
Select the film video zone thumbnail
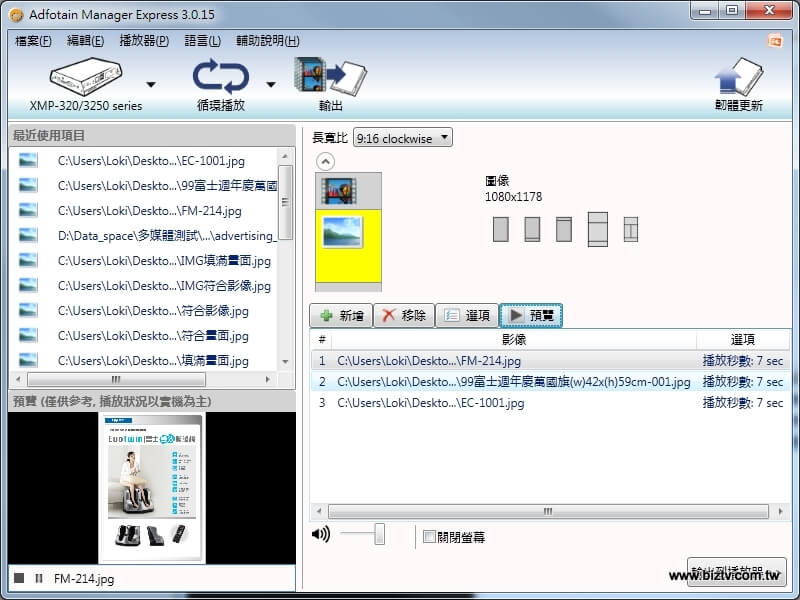click(340, 188)
